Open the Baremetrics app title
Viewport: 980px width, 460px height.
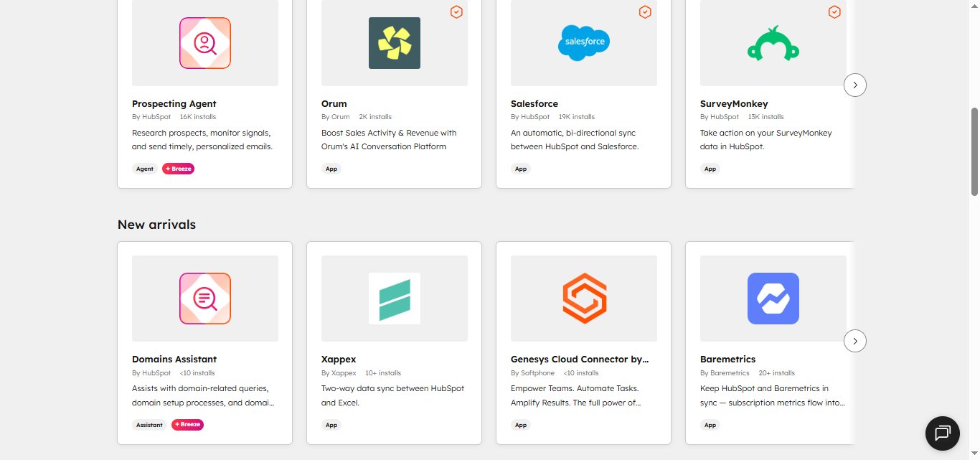727,360
